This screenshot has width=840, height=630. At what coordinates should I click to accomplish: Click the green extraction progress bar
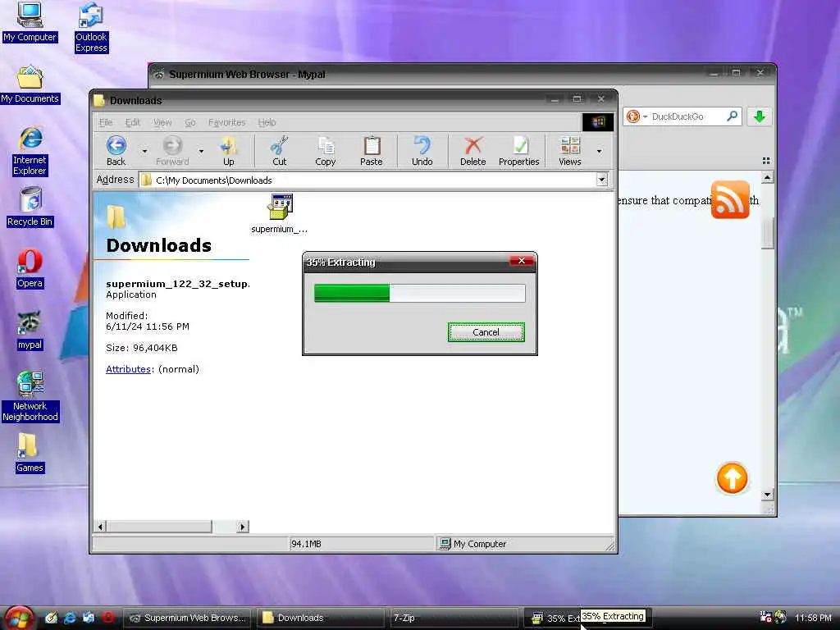(x=419, y=293)
